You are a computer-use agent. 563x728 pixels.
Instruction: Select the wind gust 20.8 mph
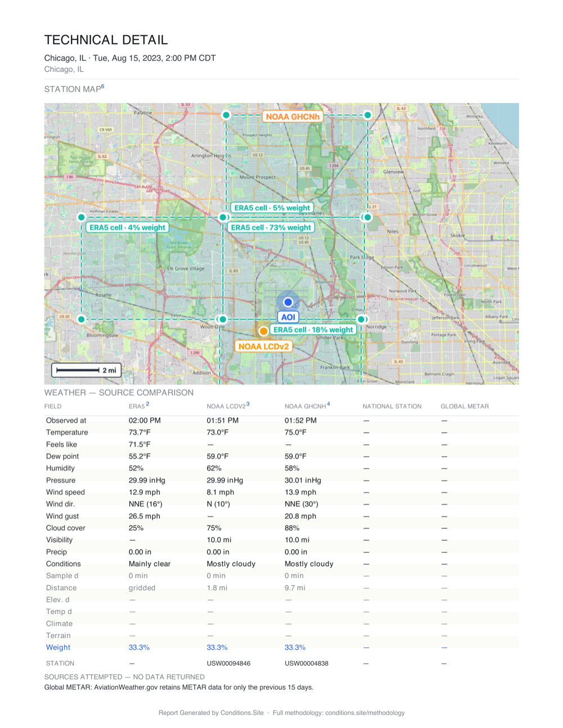click(300, 516)
